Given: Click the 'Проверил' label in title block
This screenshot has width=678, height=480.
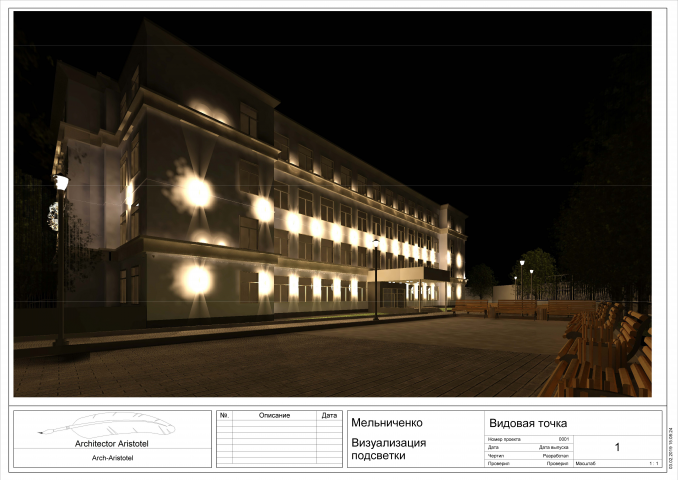Looking at the screenshot, I should coord(499,464).
